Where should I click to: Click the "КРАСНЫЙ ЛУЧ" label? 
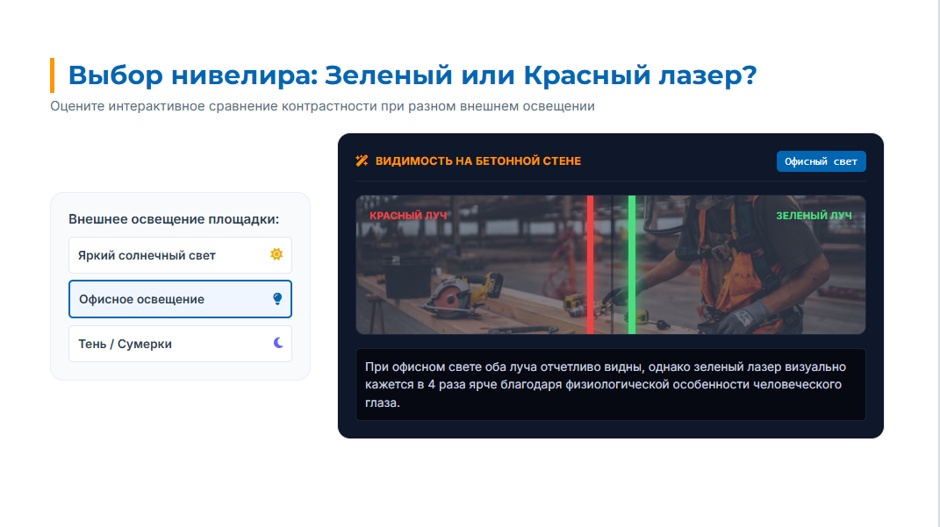point(408,216)
